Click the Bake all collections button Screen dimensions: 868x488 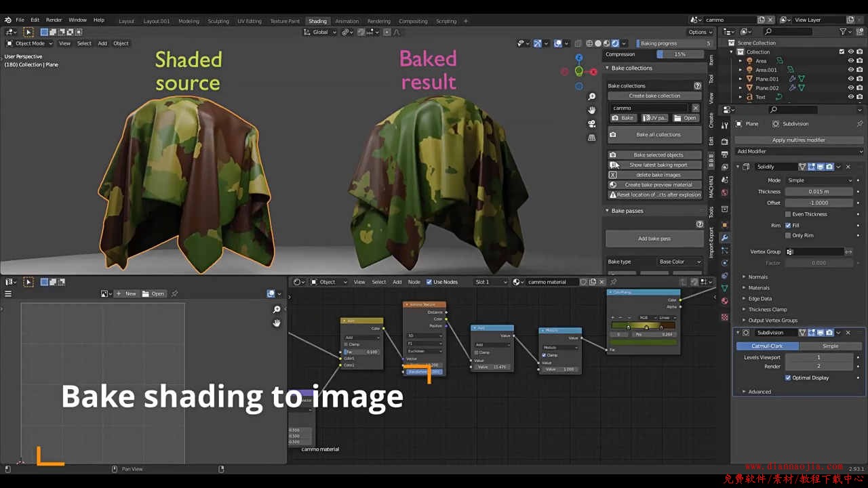658,135
